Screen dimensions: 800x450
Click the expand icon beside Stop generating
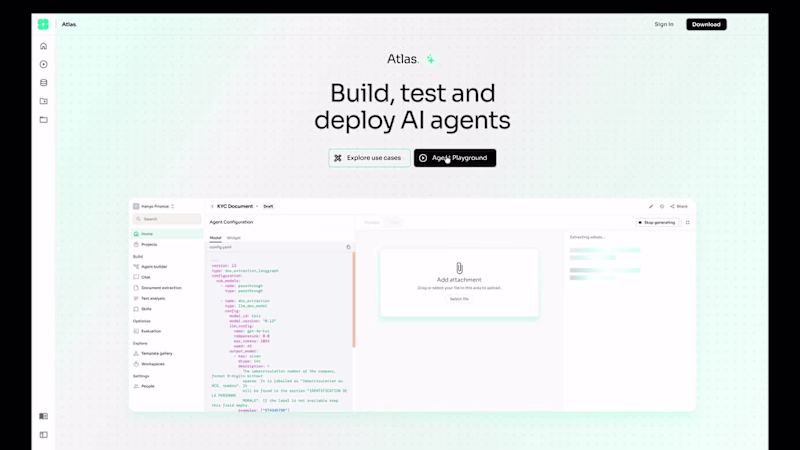pyautogui.click(x=687, y=222)
